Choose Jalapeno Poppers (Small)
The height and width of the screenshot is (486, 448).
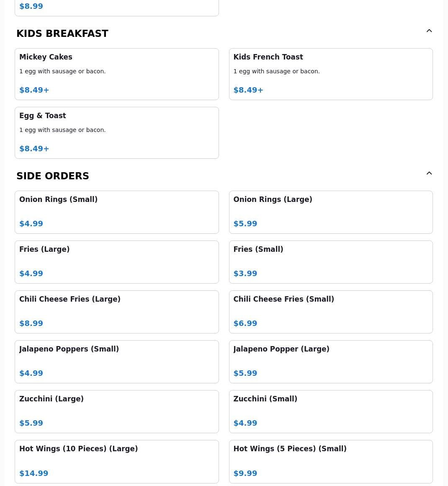[x=116, y=362]
